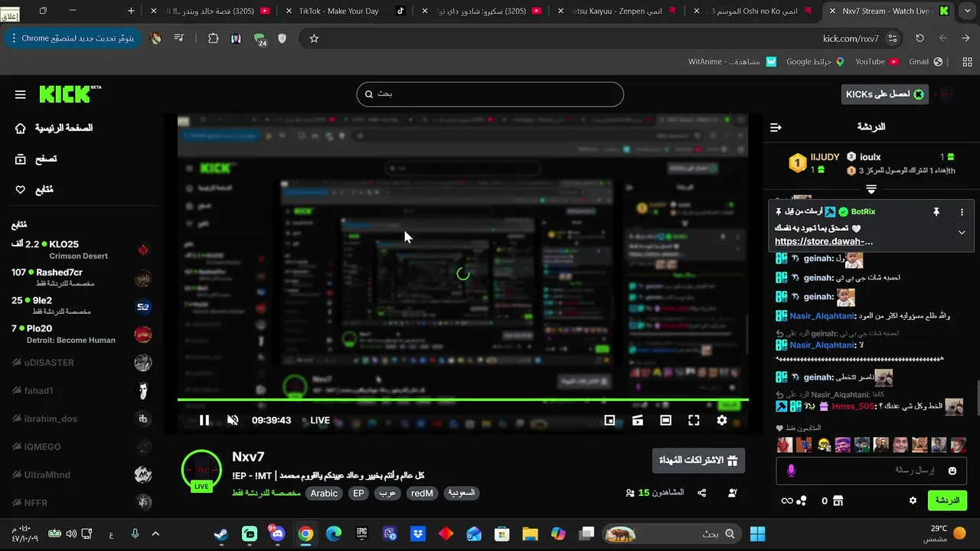Unmute the stream with the speaker icon
Viewport: 980px width, 551px height.
tap(233, 420)
